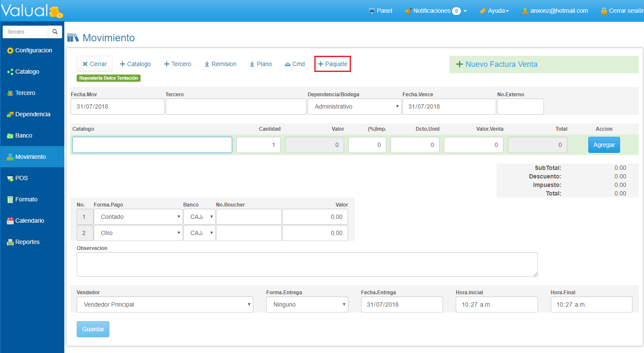Screen dimensions: 644x353
Task: Expand the Dependencia/Bodega Administrativo dropdown
Action: [x=354, y=106]
